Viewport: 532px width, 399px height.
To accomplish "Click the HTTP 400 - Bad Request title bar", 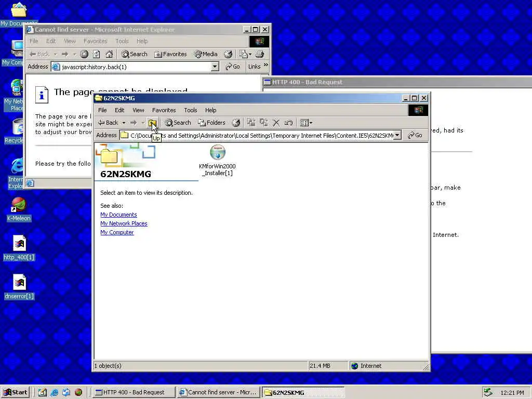I will 397,82.
